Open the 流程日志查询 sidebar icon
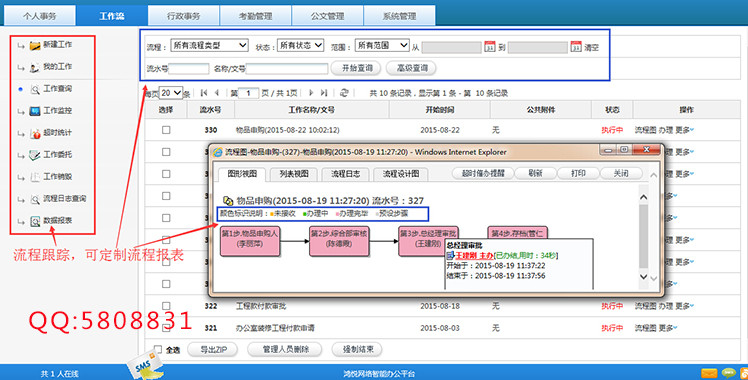The image size is (748, 380). pos(35,199)
